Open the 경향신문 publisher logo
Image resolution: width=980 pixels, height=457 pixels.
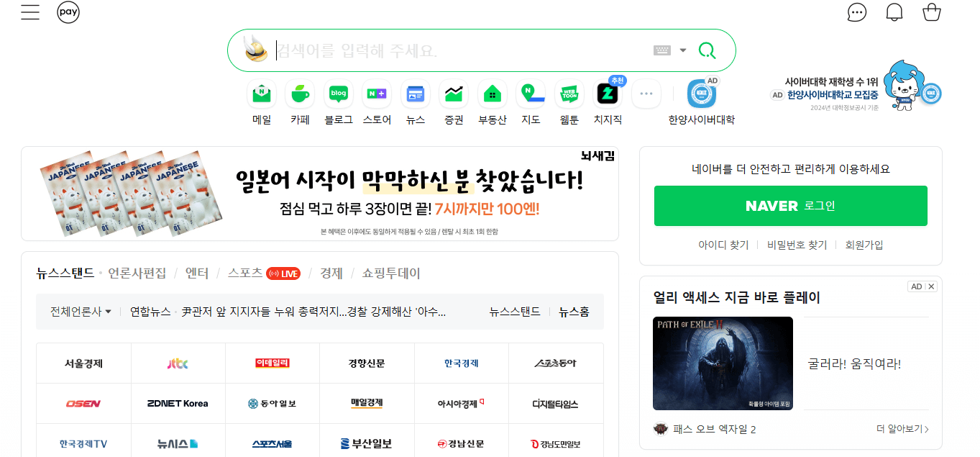(367, 363)
